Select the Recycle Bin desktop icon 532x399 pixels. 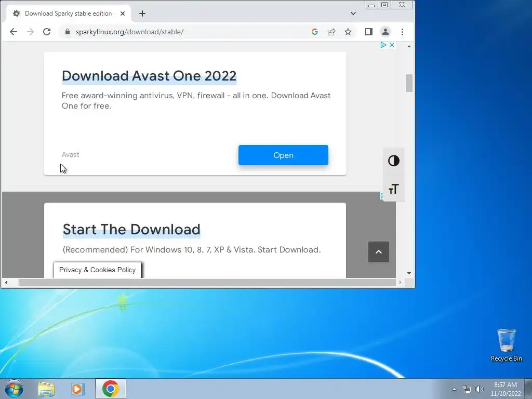(506, 345)
